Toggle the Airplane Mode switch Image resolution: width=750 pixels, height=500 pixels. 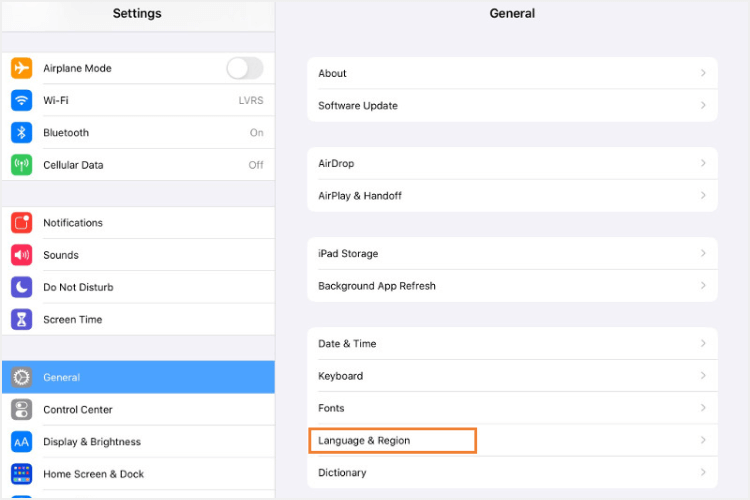[x=244, y=68]
